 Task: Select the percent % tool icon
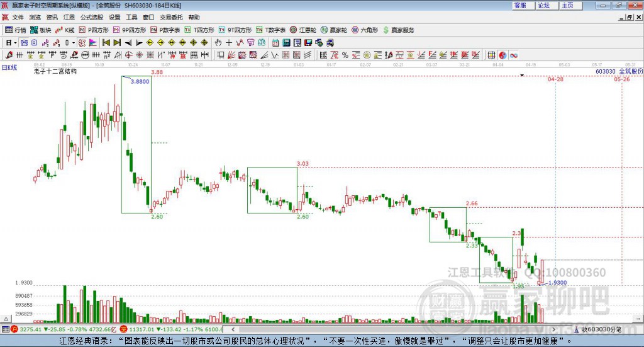pos(345,55)
